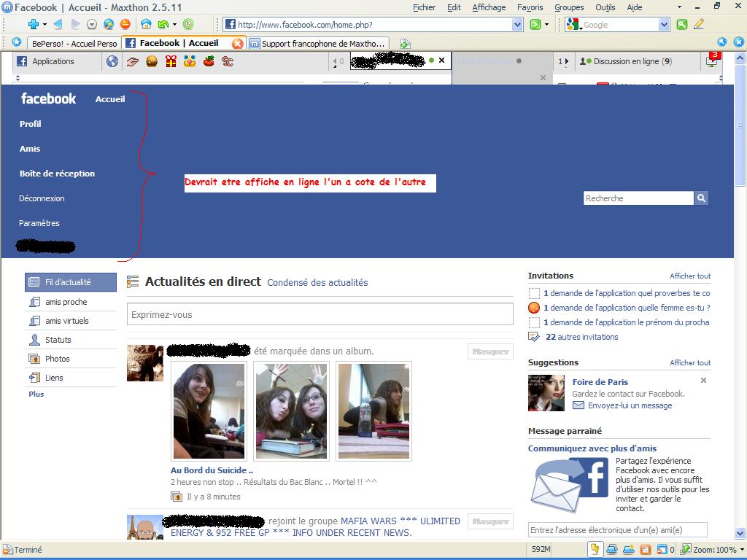This screenshot has width=747, height=560.
Task: Click the new tab page icon after tabs
Action: pos(405,44)
